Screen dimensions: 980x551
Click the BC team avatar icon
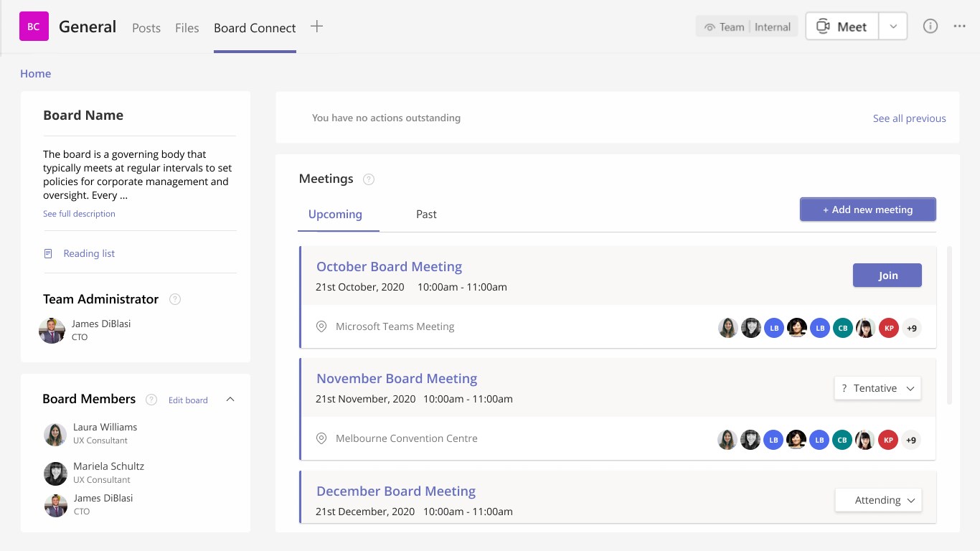point(34,27)
